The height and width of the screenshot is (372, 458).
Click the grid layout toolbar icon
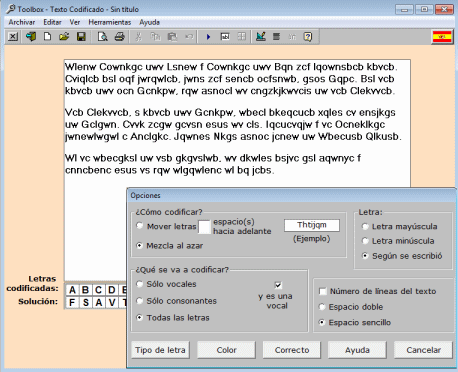(x=242, y=36)
